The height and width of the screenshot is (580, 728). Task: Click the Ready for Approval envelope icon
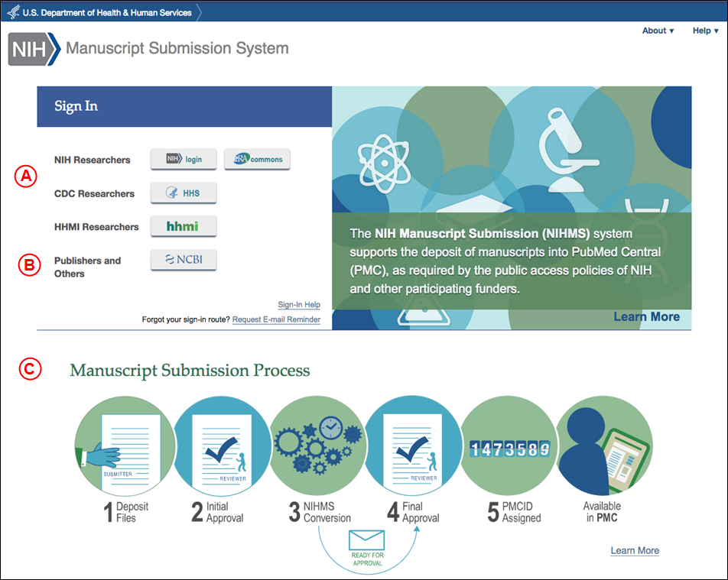[x=367, y=540]
